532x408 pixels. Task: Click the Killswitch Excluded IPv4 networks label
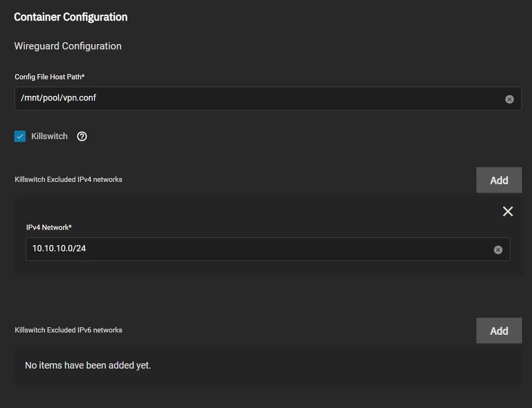pos(68,180)
